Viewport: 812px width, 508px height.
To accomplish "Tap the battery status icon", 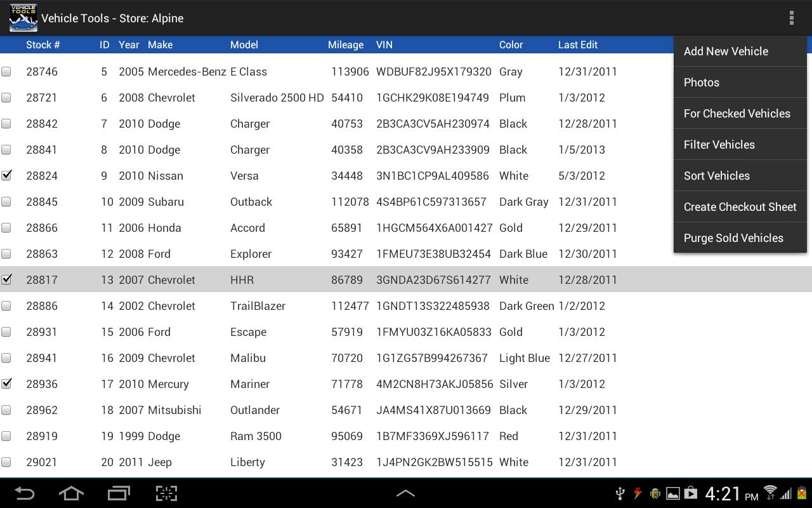I will click(802, 493).
